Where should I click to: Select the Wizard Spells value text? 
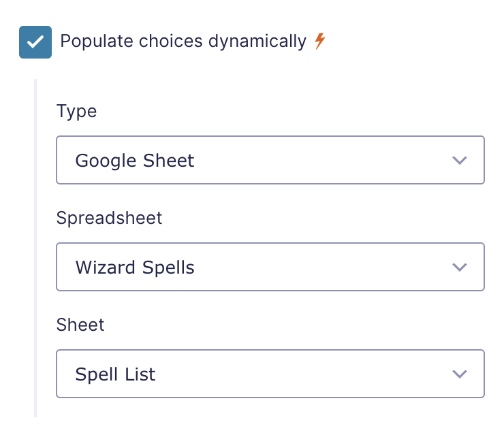[135, 268]
